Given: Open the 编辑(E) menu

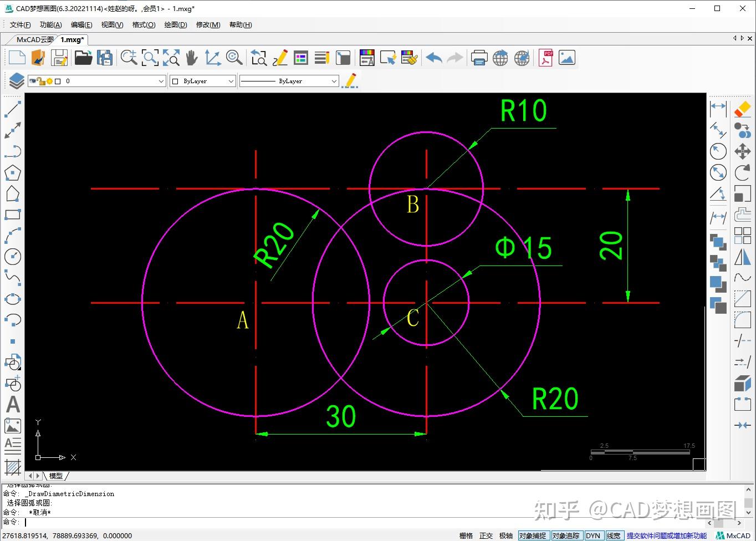Looking at the screenshot, I should (x=81, y=24).
